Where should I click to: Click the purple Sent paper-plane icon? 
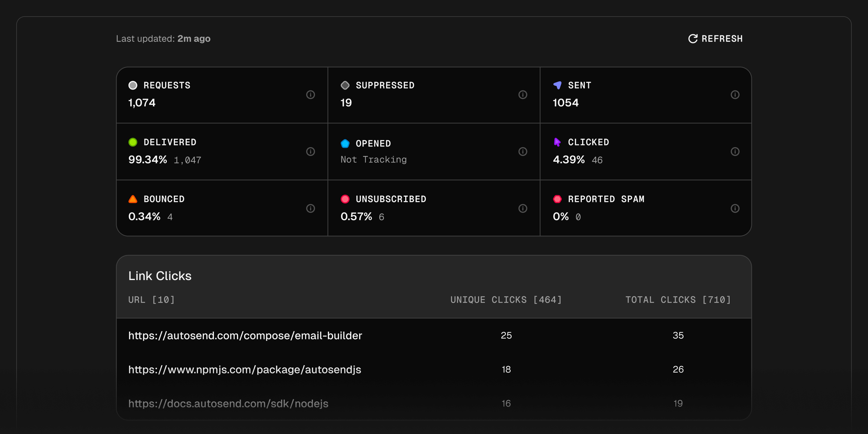[x=557, y=85]
